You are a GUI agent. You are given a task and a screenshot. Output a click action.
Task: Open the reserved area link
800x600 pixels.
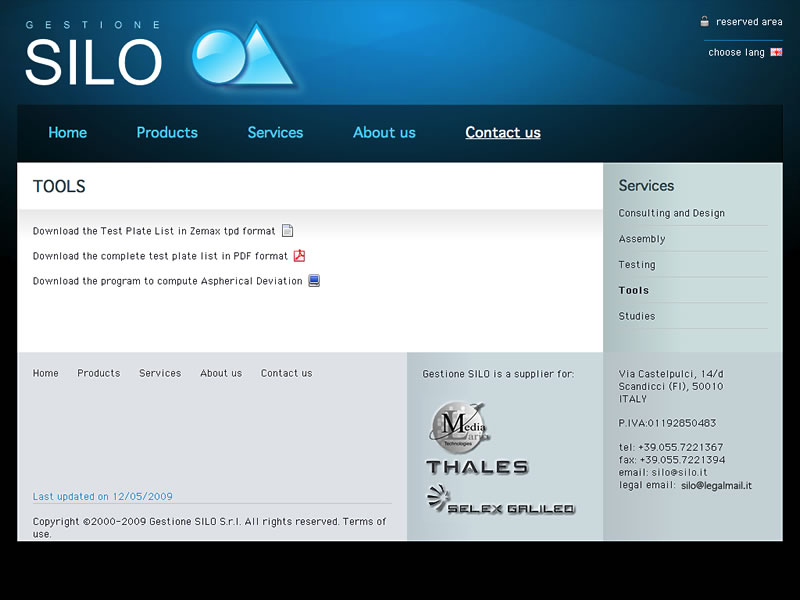click(x=749, y=22)
